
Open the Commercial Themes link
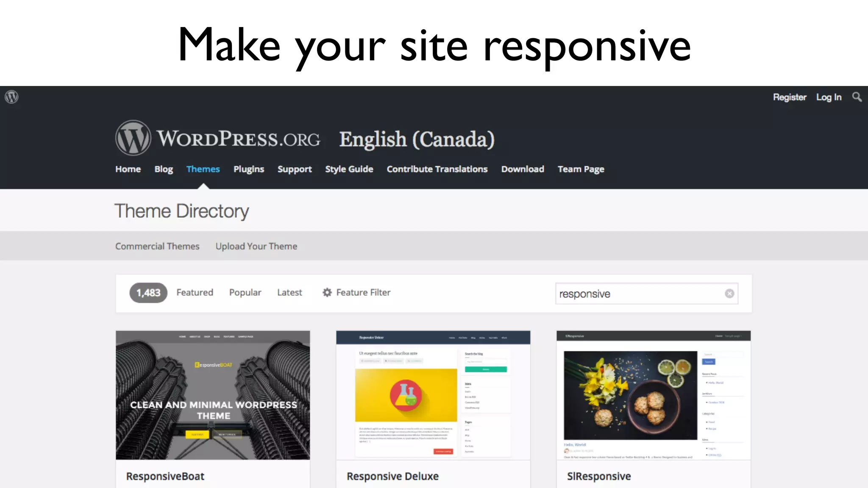[x=157, y=246]
